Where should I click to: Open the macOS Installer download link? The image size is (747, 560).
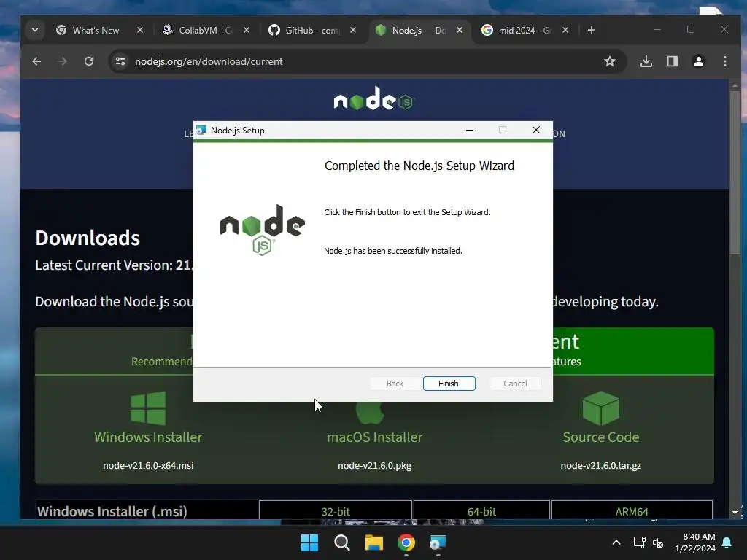pyautogui.click(x=374, y=437)
